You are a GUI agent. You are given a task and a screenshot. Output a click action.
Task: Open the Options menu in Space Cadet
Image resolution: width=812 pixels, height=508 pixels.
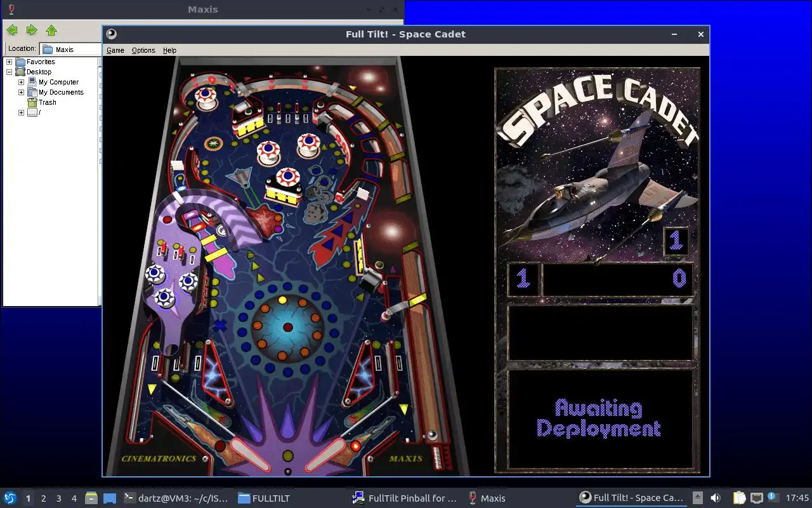[x=143, y=50]
